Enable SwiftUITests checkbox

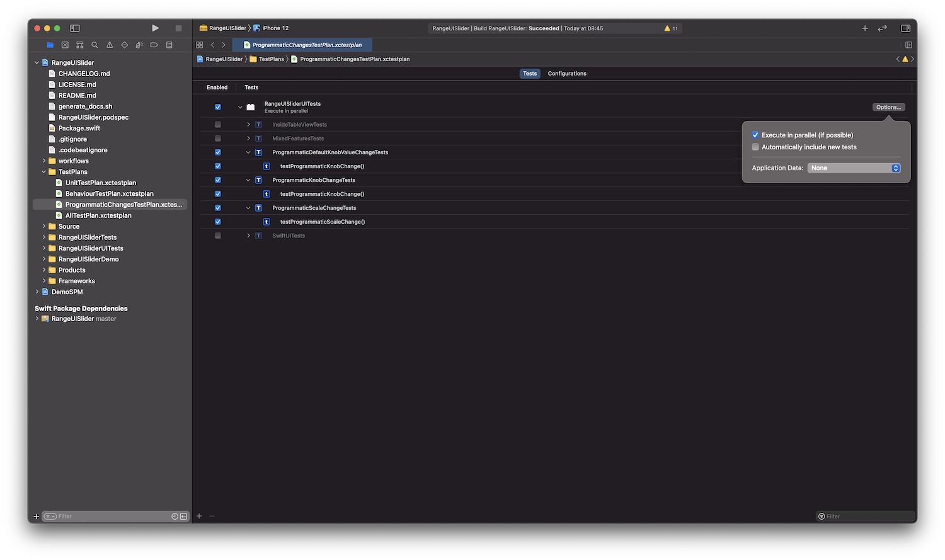click(x=218, y=236)
